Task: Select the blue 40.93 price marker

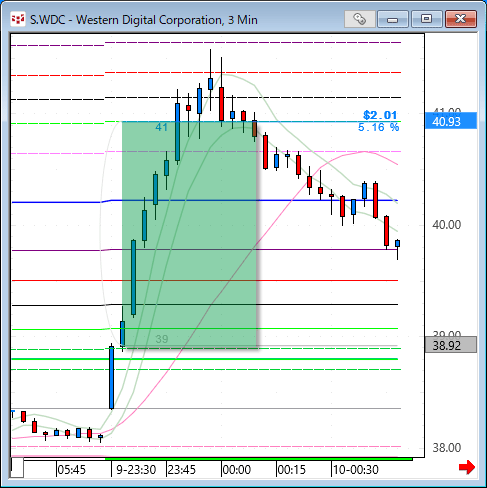Action: pyautogui.click(x=451, y=121)
